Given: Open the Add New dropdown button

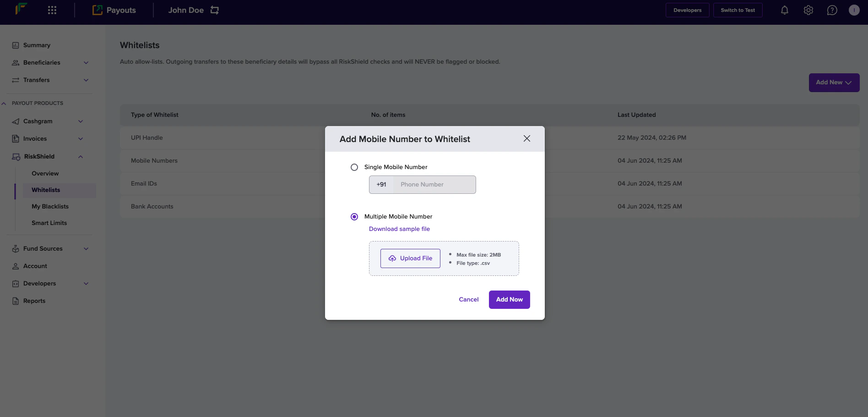Looking at the screenshot, I should point(834,82).
